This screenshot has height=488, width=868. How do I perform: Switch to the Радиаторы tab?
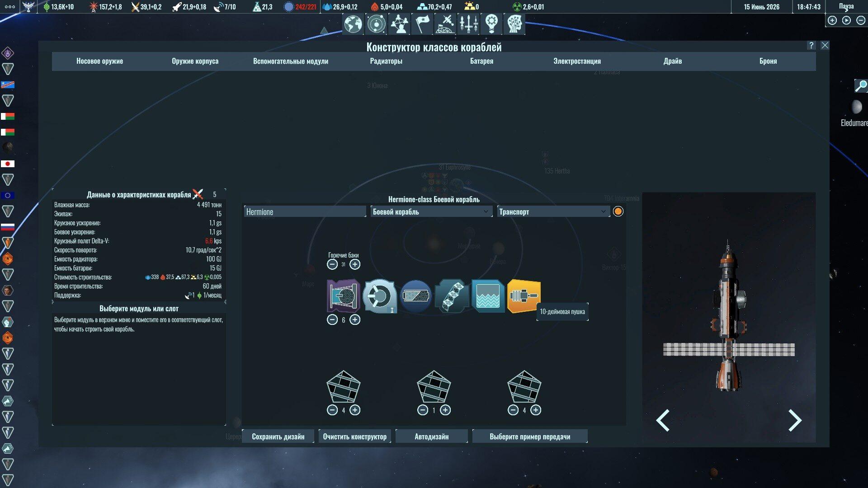[386, 61]
